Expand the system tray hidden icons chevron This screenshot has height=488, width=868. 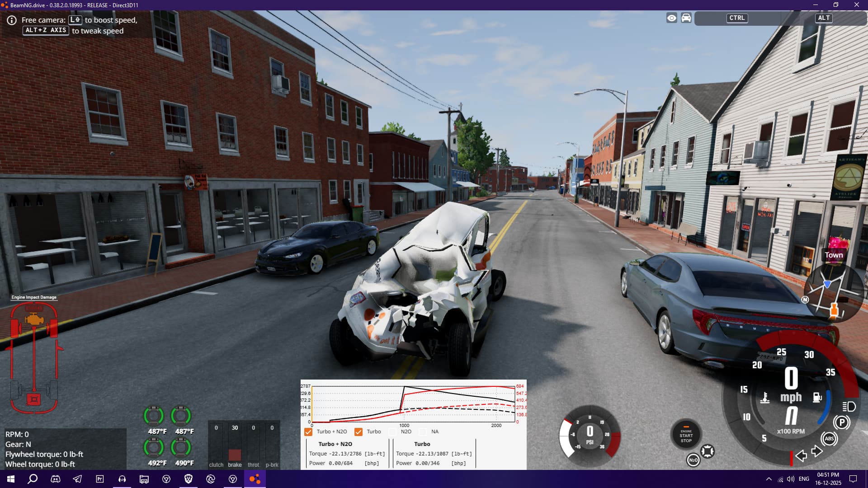click(769, 479)
